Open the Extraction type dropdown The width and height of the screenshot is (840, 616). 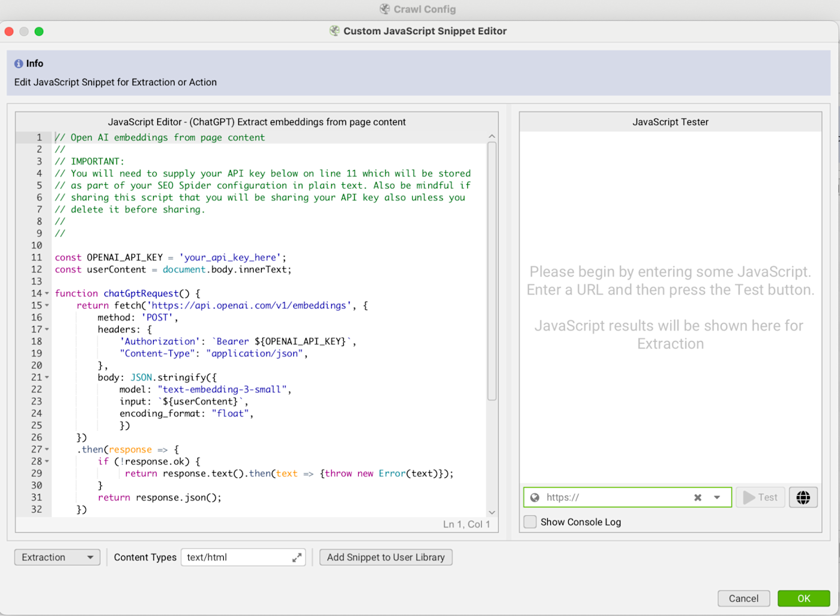tap(57, 557)
